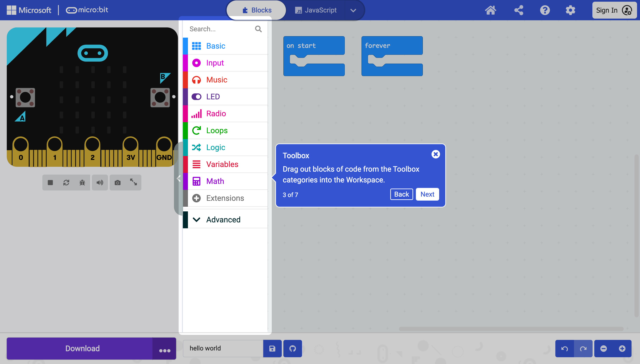This screenshot has height=364, width=640.
Task: Click the GitHub repository icon
Action: tap(293, 348)
